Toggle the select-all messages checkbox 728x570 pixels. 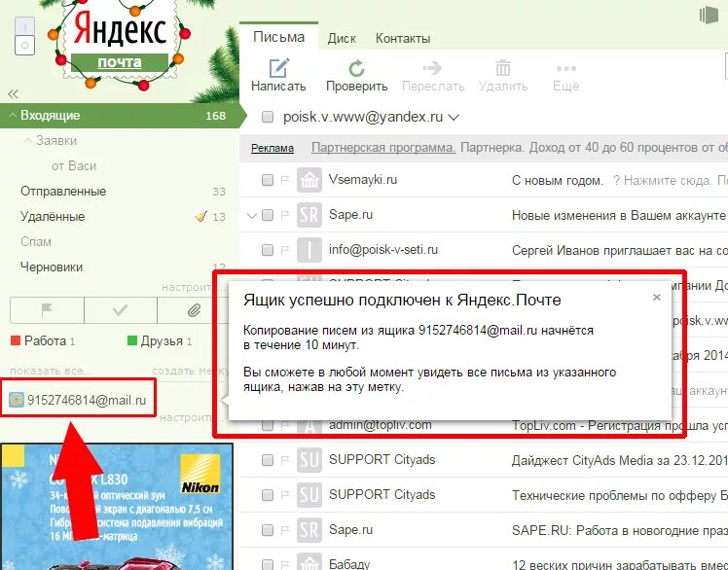(x=268, y=117)
